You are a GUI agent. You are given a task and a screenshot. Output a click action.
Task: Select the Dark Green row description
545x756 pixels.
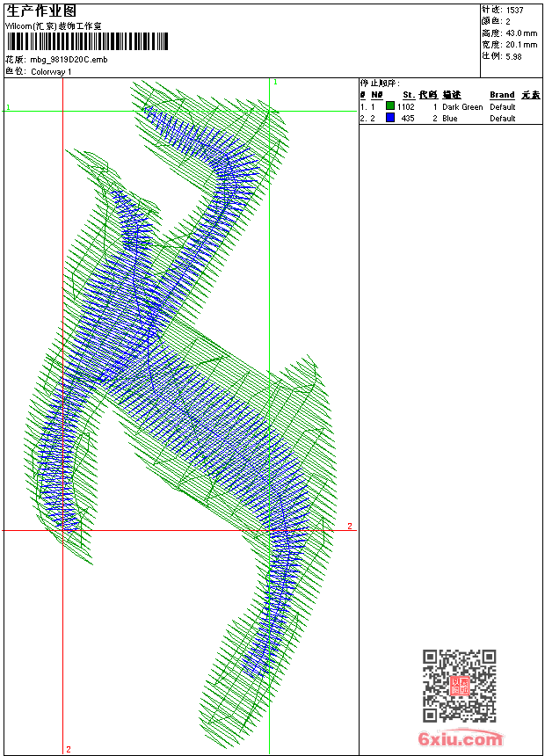(x=462, y=107)
